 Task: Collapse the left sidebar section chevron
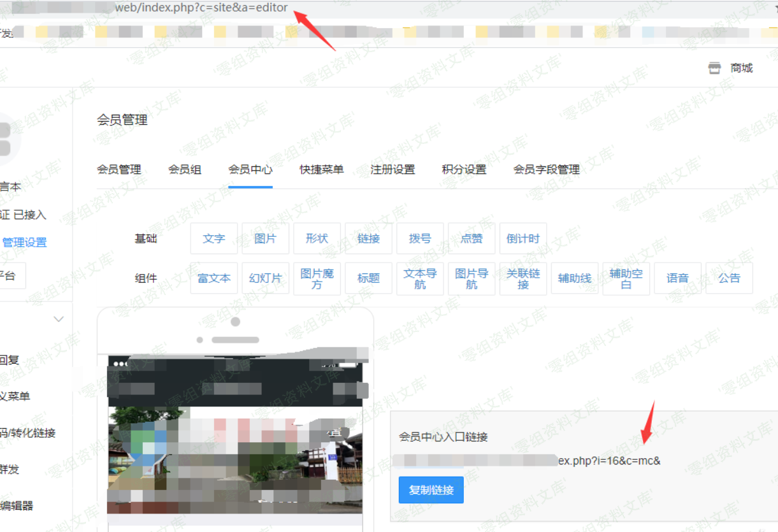(x=59, y=319)
